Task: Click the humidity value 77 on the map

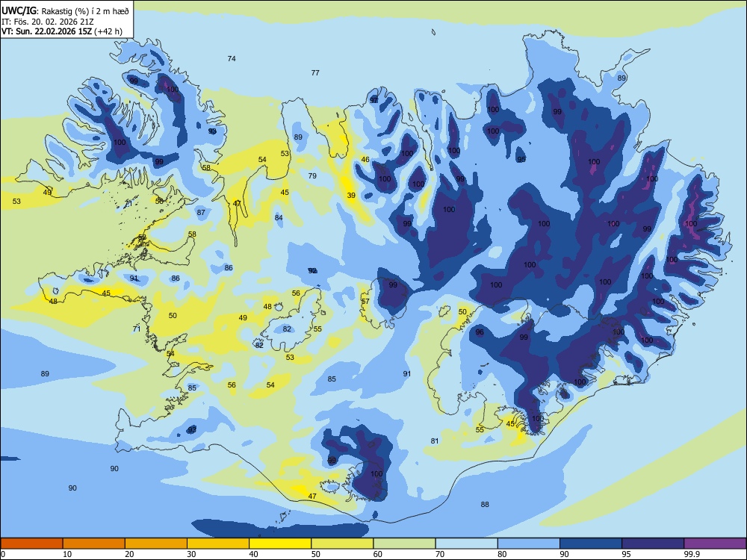Action: [315, 73]
